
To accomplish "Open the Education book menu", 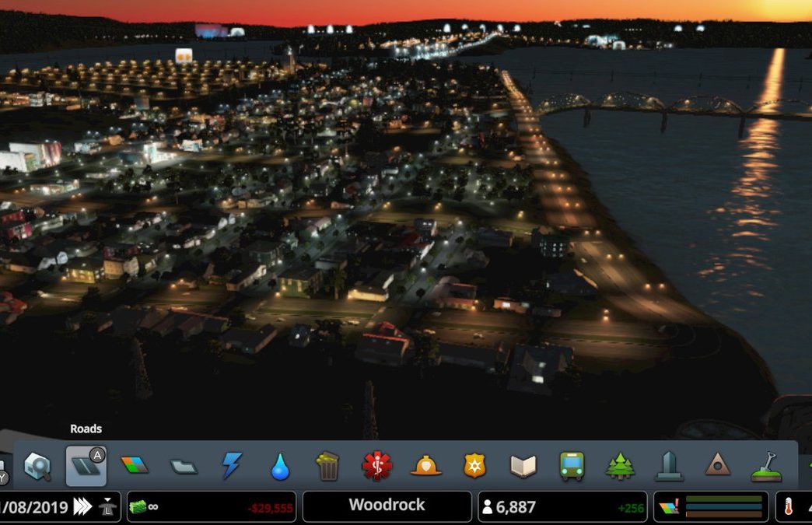I will 523,466.
